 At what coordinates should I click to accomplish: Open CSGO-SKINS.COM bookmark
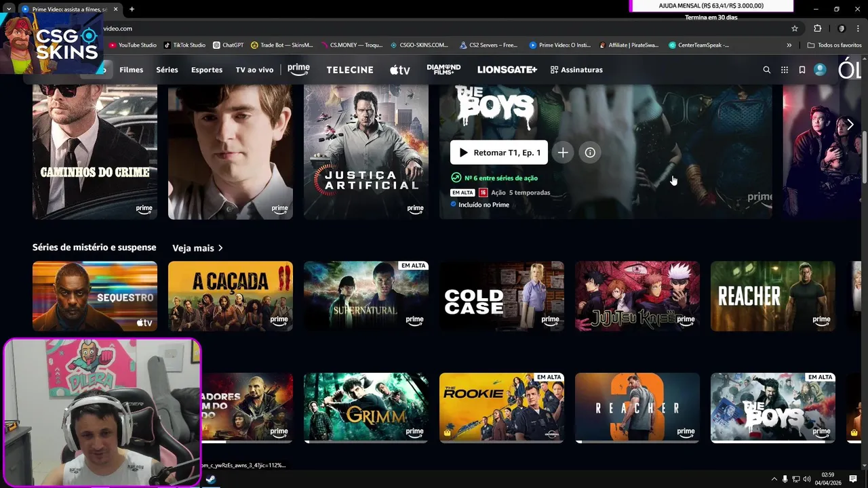tap(419, 45)
